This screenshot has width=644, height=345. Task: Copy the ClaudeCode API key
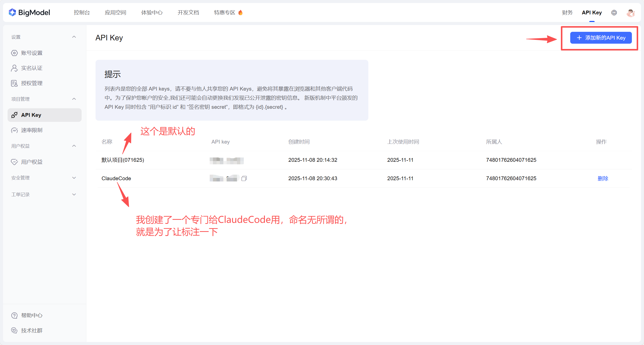tap(244, 178)
